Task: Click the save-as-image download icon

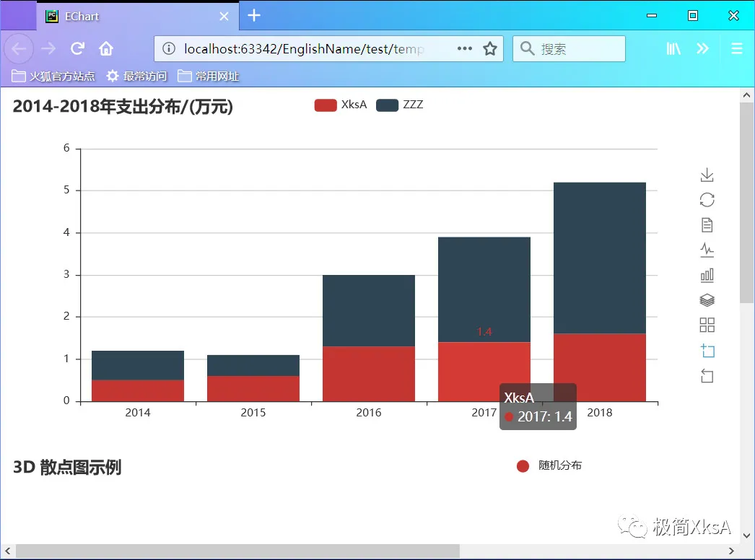Action: [707, 175]
